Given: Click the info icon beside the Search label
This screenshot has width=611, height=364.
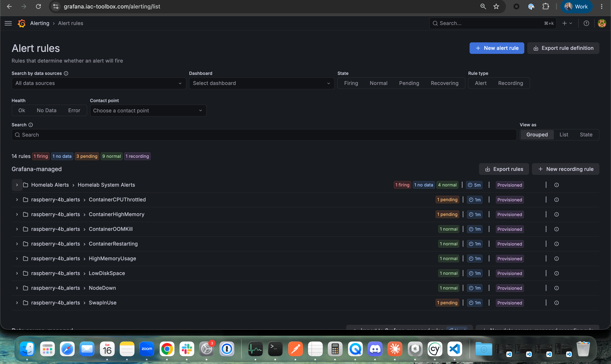Looking at the screenshot, I should coord(31,125).
